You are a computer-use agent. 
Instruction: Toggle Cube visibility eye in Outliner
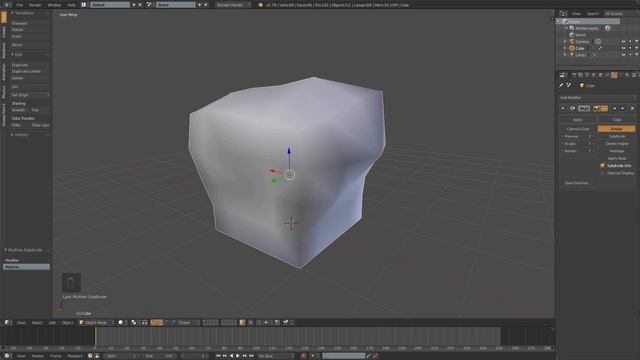[x=624, y=48]
